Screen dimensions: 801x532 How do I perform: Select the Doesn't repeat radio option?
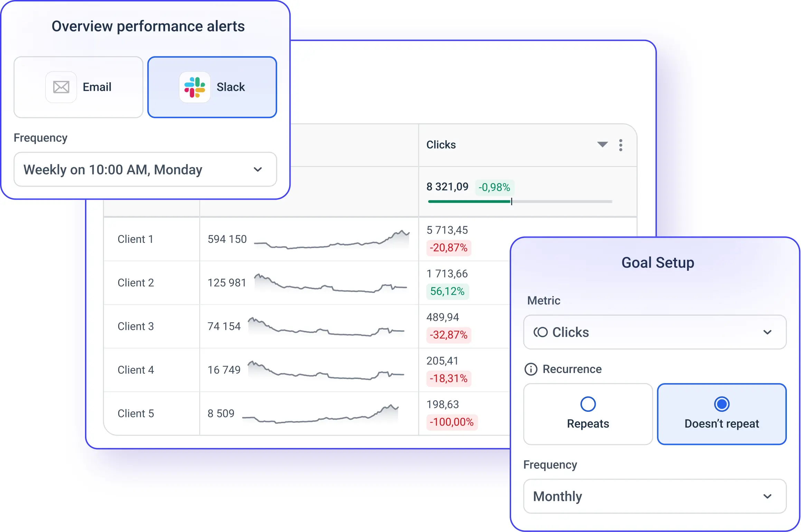(722, 404)
